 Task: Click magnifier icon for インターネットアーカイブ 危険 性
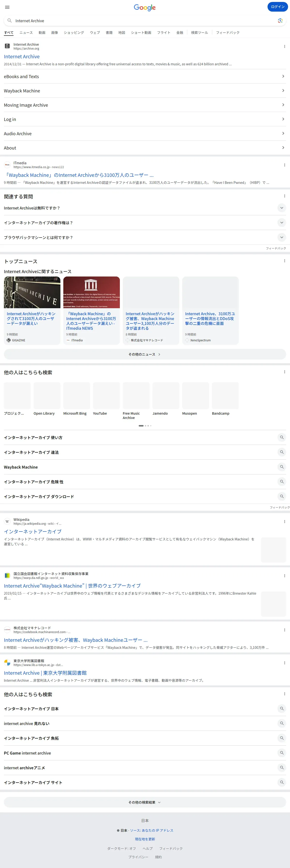[x=282, y=482]
